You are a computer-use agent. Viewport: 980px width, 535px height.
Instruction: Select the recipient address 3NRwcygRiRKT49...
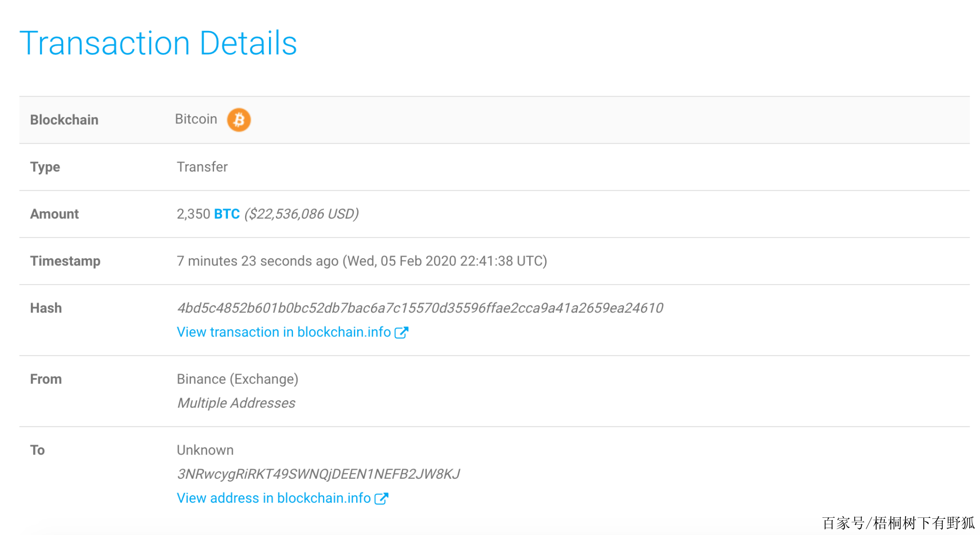tap(318, 474)
